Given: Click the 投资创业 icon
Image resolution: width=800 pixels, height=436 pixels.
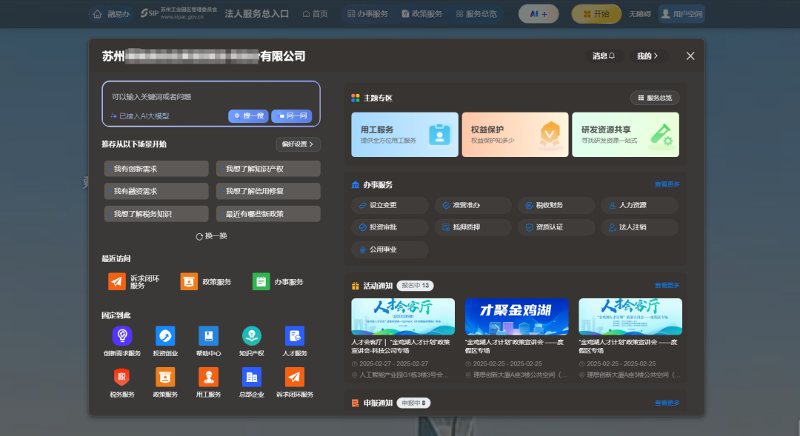Looking at the screenshot, I should (x=165, y=337).
